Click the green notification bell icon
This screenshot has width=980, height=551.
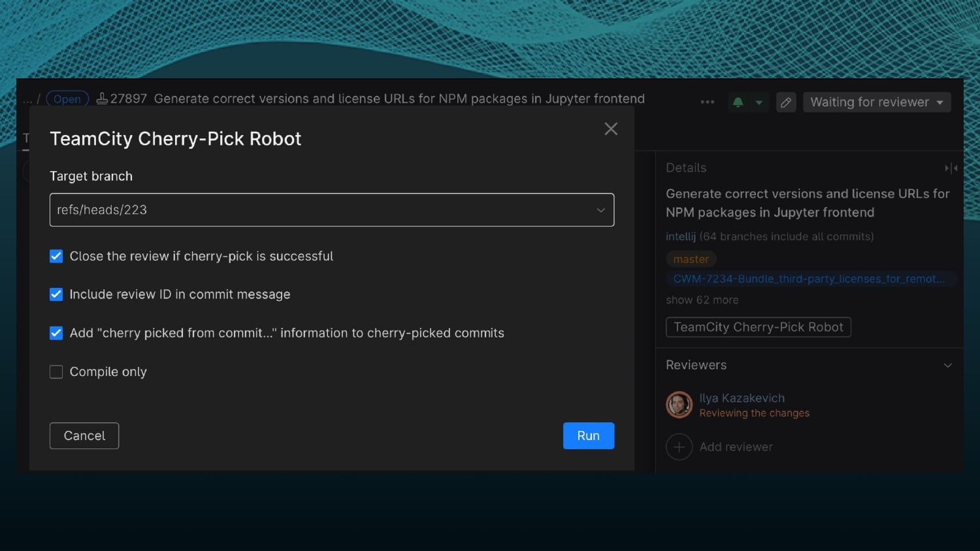click(x=738, y=102)
